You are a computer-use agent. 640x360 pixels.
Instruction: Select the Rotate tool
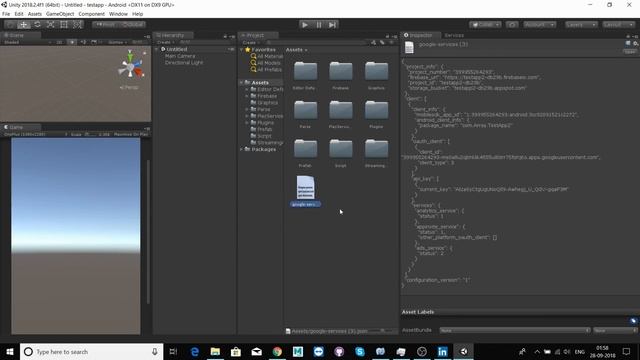37,24
